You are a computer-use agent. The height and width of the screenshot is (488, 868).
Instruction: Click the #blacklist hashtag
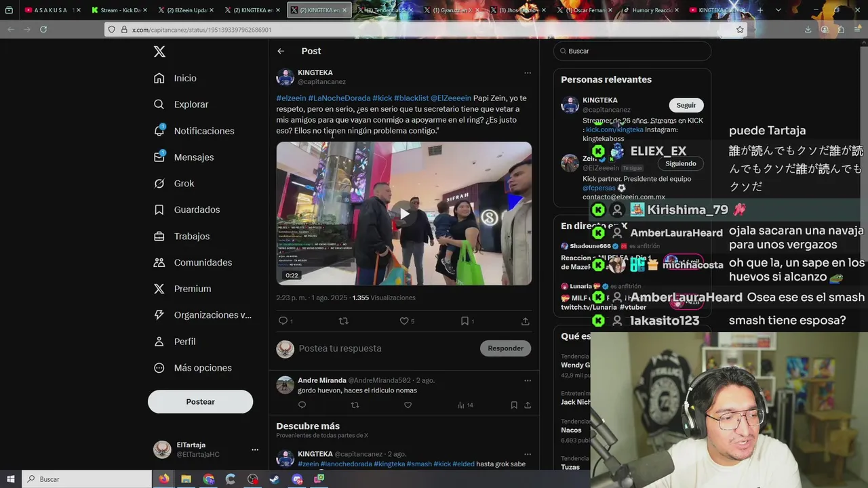click(412, 98)
